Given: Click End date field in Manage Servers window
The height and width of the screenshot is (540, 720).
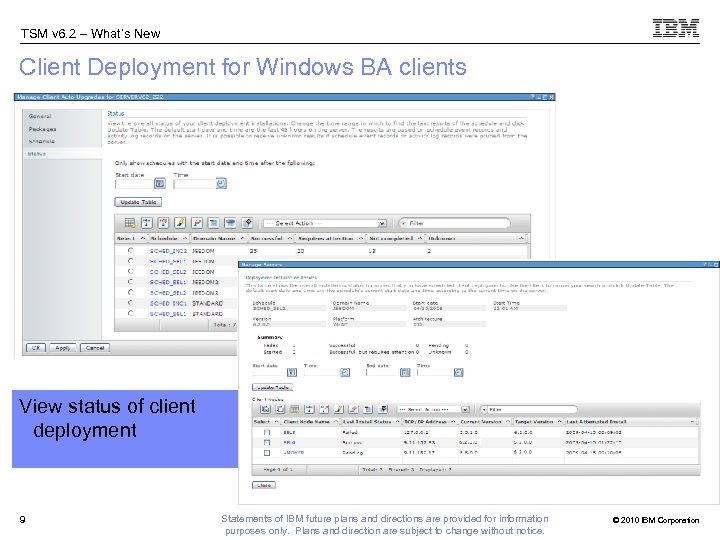Looking at the screenshot, I should (382, 372).
